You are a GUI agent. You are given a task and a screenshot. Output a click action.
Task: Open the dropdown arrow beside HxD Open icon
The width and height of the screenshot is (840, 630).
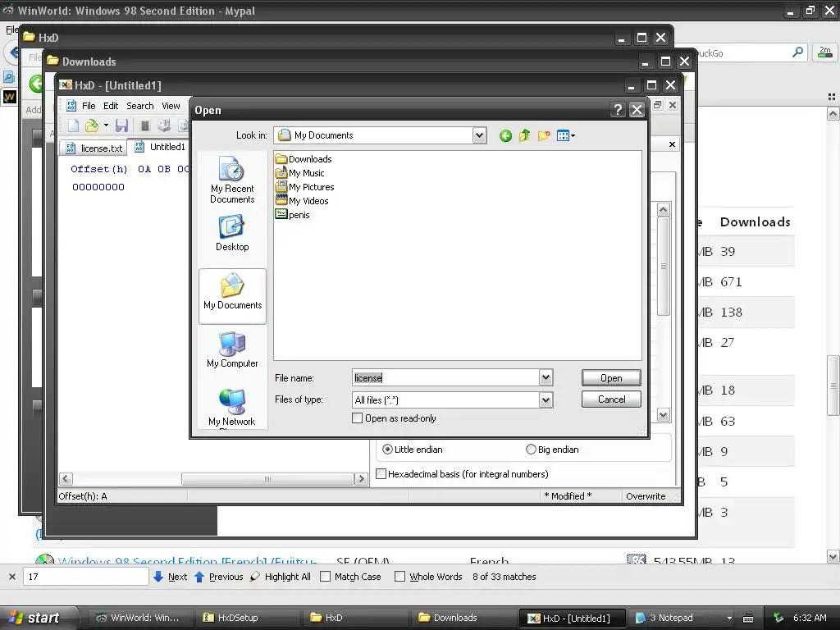point(106,126)
